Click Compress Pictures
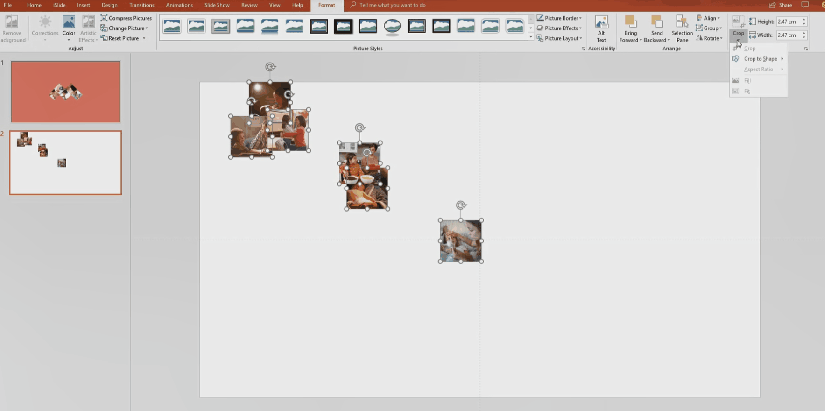This screenshot has width=825, height=411. pos(126,18)
